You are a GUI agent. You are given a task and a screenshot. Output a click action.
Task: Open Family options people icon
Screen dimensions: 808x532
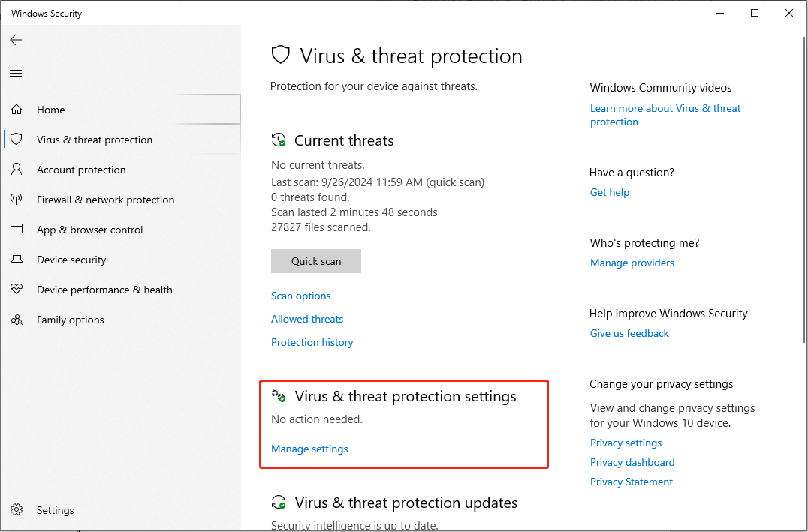[17, 320]
